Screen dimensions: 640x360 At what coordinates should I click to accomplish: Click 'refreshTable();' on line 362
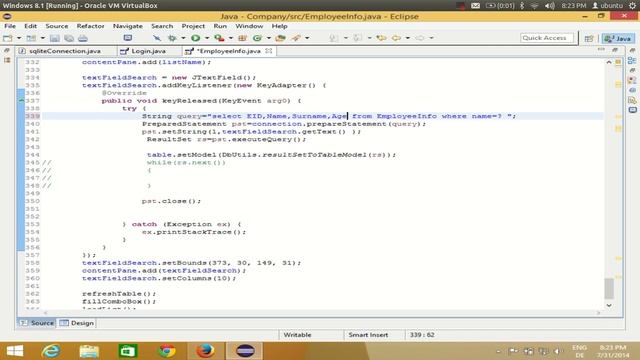pos(119,293)
